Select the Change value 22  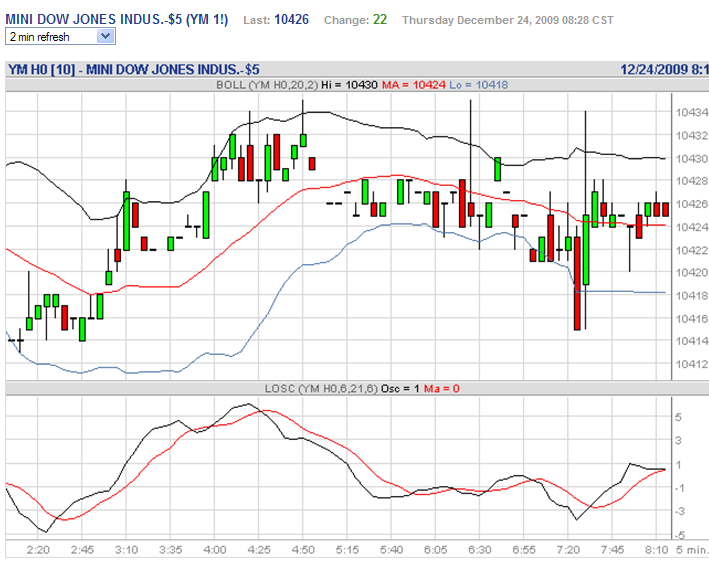(x=380, y=19)
